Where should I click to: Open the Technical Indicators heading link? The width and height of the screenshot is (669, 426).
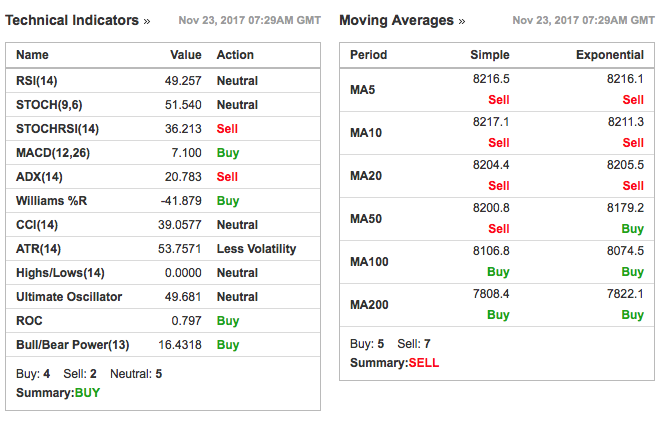click(72, 20)
